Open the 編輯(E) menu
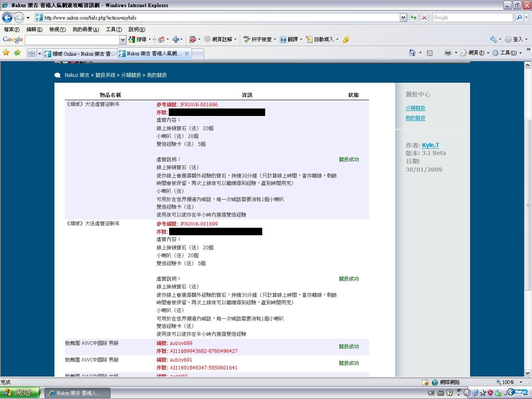The height and width of the screenshot is (399, 532). point(34,30)
